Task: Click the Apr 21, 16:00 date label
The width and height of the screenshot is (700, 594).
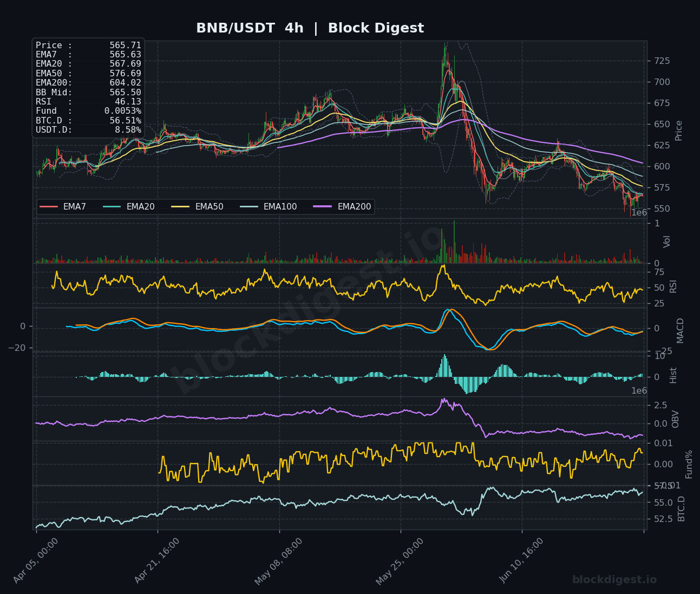Action: click(x=157, y=561)
